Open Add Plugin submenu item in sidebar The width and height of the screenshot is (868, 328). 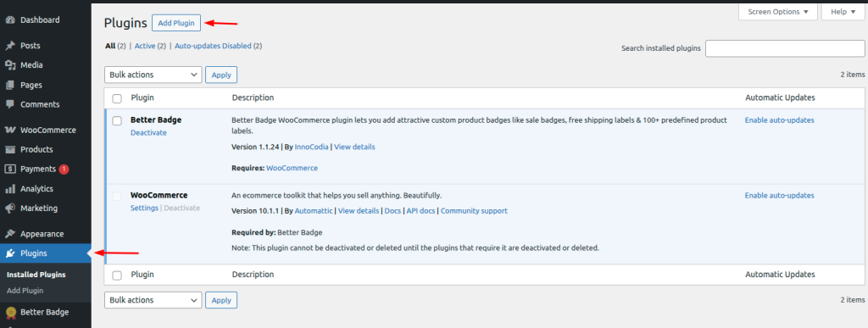pyautogui.click(x=25, y=291)
